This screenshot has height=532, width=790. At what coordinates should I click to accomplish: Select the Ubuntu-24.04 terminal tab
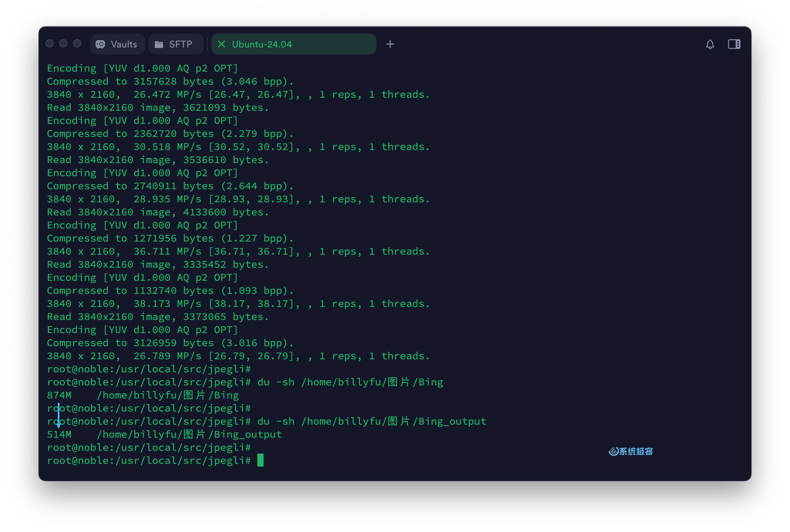tap(293, 44)
